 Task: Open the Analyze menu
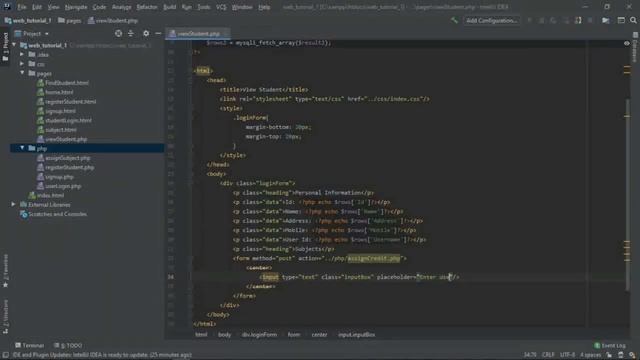tap(122, 7)
